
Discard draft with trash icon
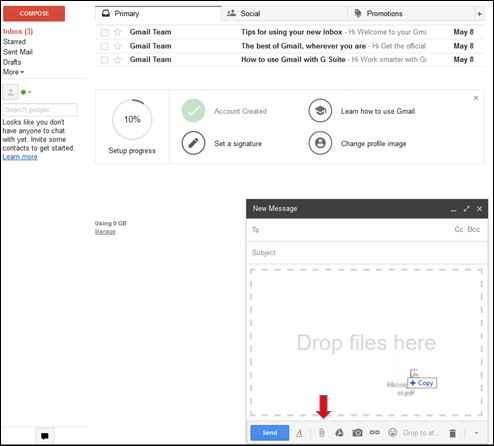point(452,433)
